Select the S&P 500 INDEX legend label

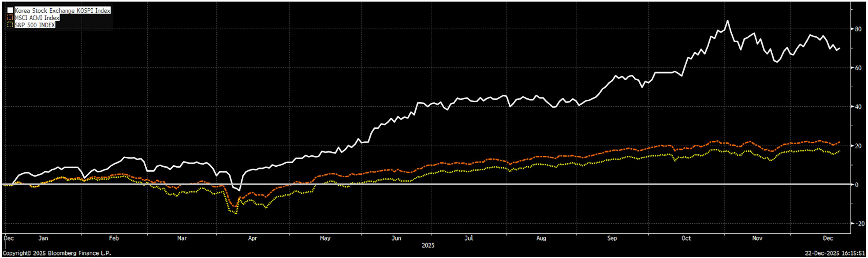pos(35,25)
